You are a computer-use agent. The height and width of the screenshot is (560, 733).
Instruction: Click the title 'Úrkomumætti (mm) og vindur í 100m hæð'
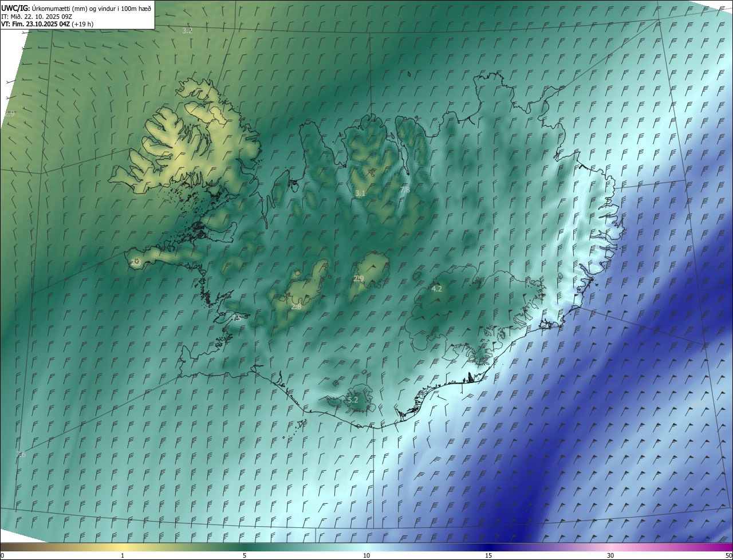92,8
